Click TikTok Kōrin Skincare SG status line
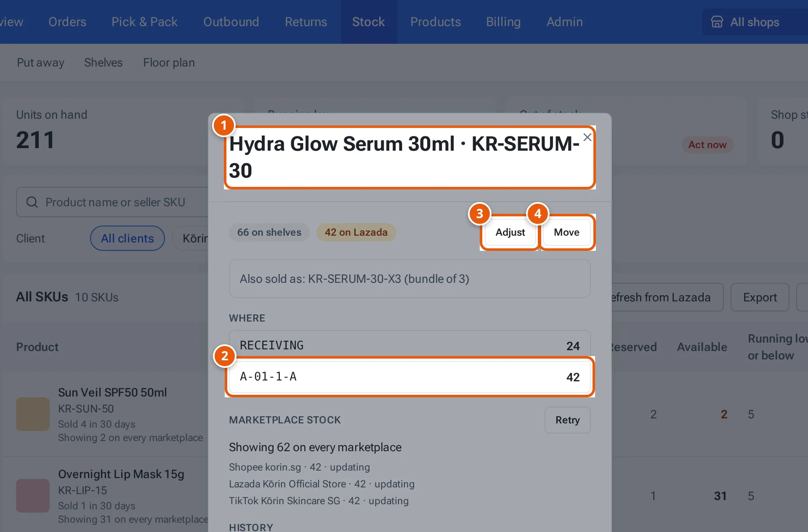Screen dimensions: 808x532 point(319,501)
